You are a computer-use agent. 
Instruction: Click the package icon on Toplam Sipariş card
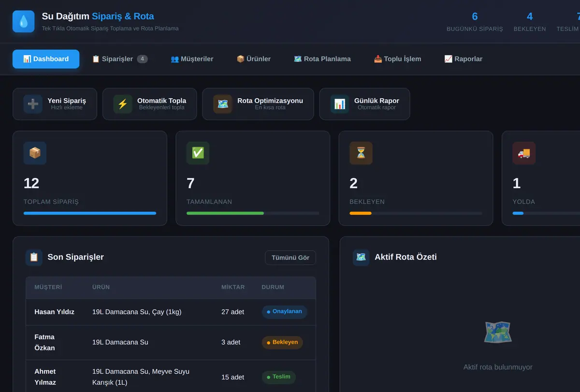click(35, 153)
